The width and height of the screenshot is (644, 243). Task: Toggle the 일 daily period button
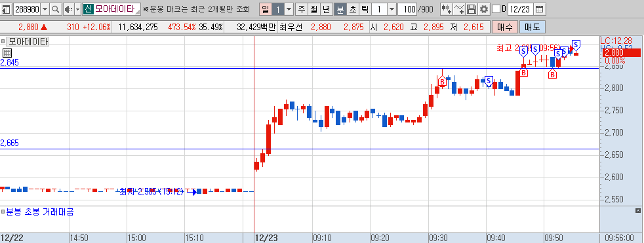tap(266, 9)
